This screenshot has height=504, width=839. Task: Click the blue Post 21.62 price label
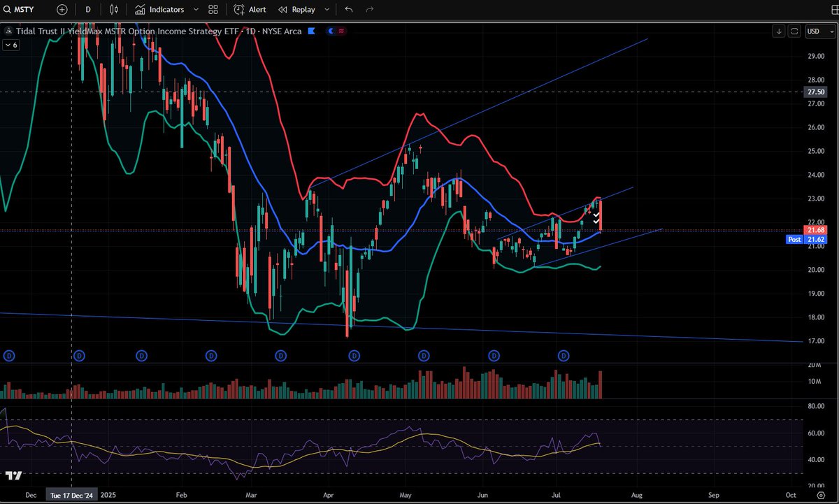click(807, 239)
